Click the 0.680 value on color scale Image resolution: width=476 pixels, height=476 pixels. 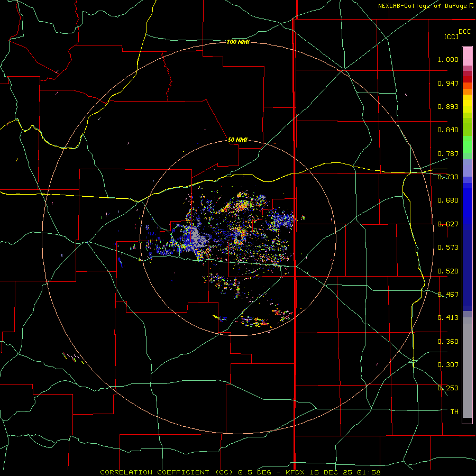coord(448,200)
